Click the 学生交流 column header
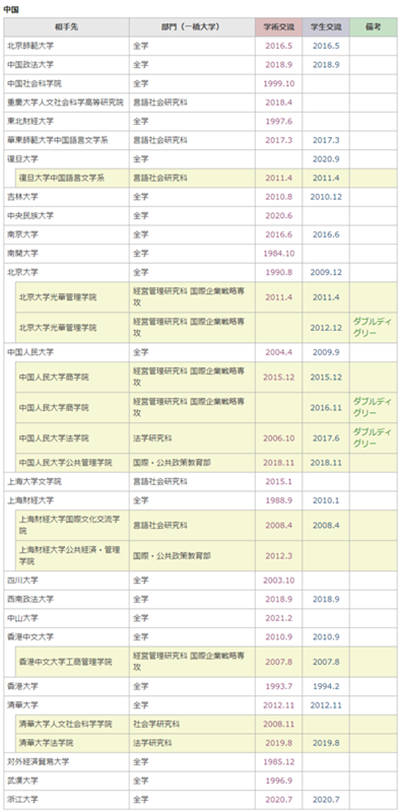This screenshot has width=400, height=812. coord(326,27)
